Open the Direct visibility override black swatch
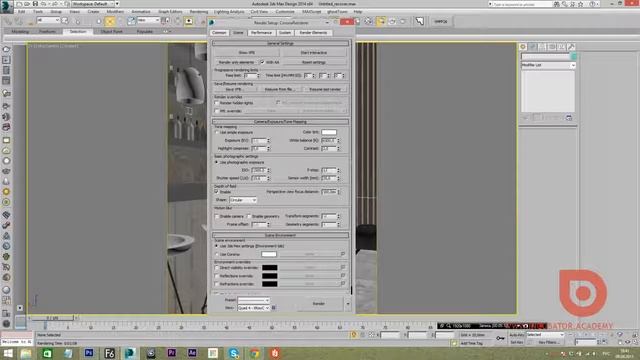Screen dimensions: 640x360 coord(270,268)
